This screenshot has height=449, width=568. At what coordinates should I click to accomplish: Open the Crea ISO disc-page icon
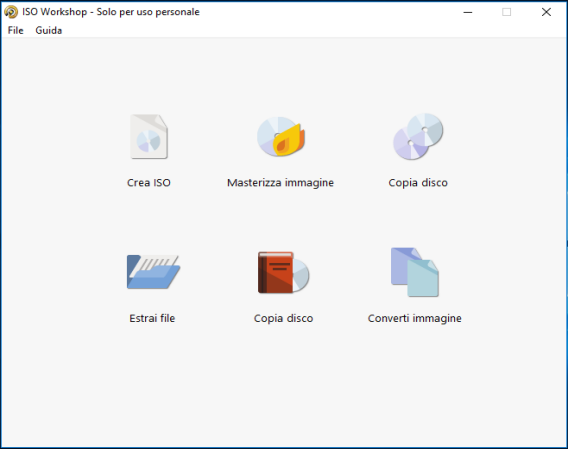click(x=149, y=137)
